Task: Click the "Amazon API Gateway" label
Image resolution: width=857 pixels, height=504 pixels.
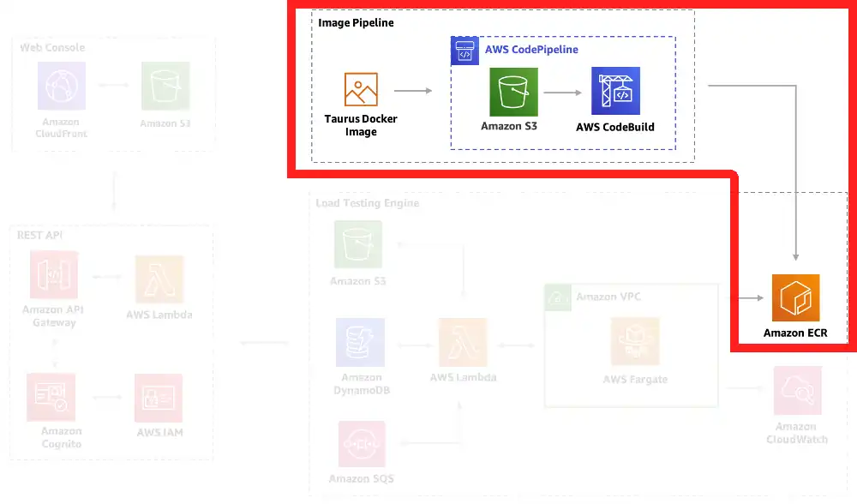Action: 53,316
